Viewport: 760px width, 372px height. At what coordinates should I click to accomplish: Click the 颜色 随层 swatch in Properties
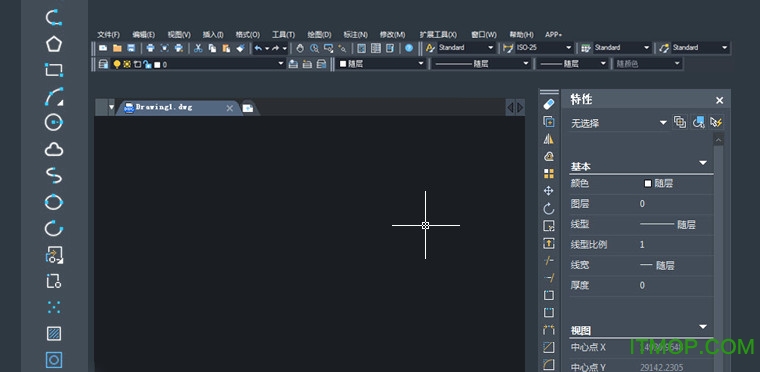[x=648, y=183]
